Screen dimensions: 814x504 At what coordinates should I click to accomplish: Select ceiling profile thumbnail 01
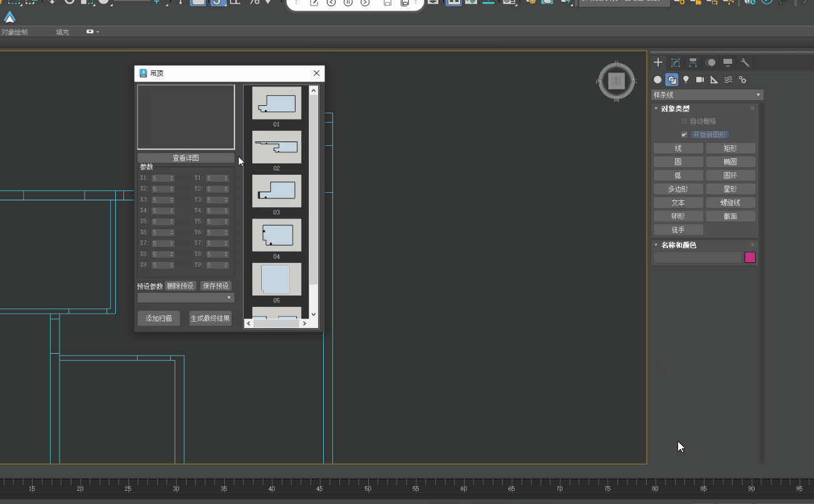point(277,103)
